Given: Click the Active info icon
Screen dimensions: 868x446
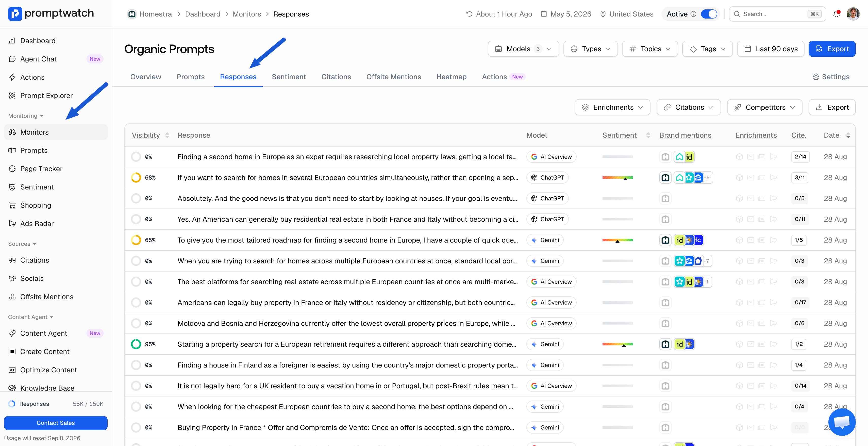Looking at the screenshot, I should [693, 14].
